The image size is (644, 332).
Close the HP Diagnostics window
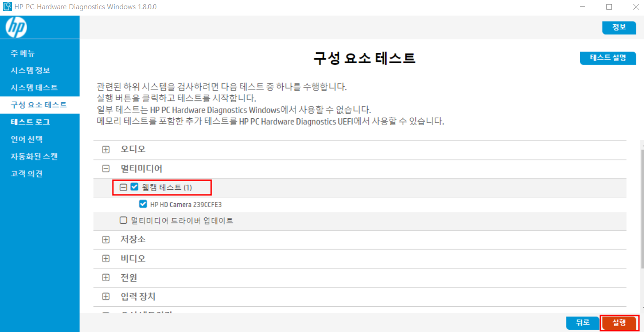(x=636, y=7)
